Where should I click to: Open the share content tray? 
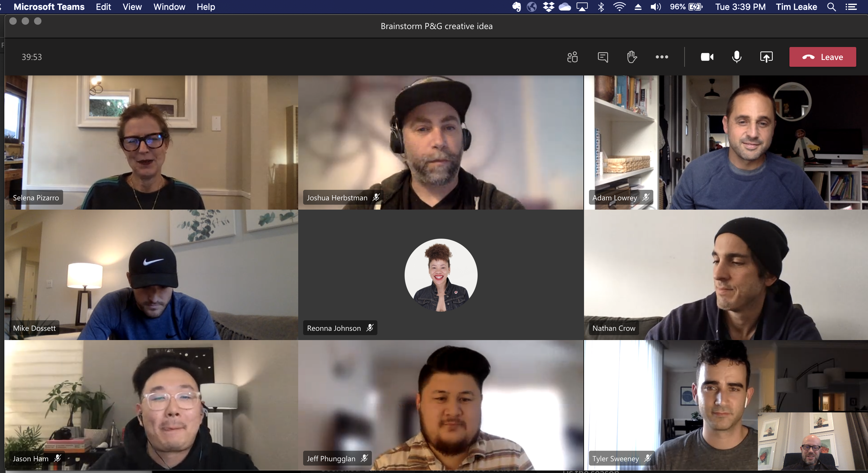[766, 57]
